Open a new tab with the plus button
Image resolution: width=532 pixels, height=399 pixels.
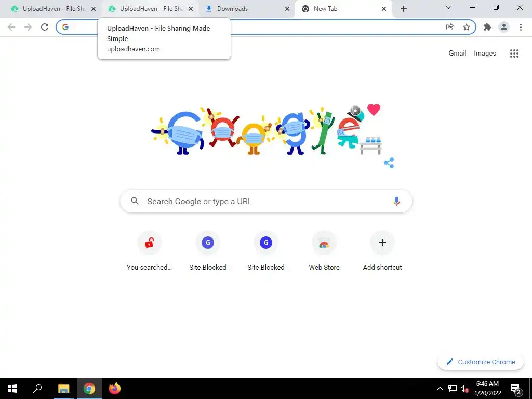pos(403,9)
